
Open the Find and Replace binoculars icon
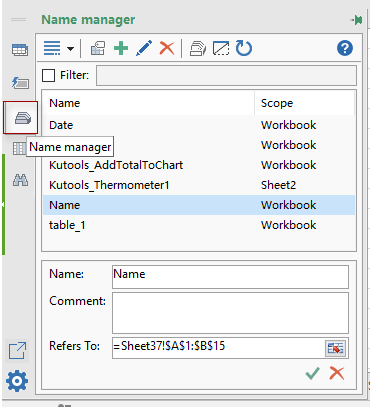pos(20,180)
